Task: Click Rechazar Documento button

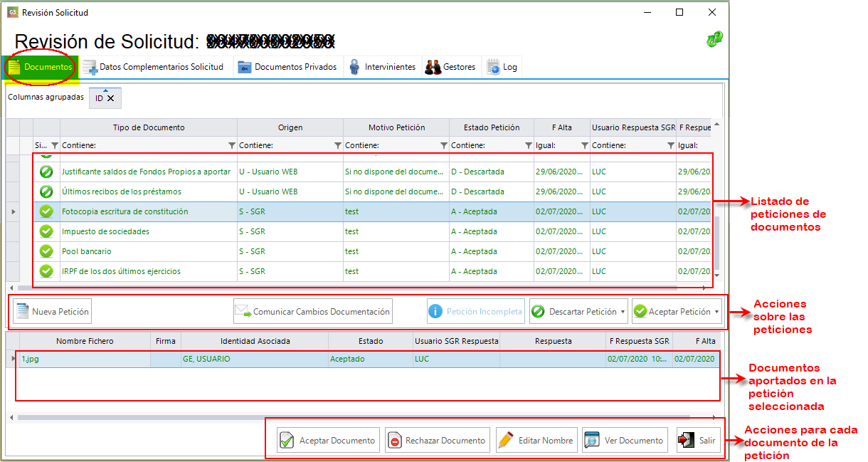Action: coord(437,440)
